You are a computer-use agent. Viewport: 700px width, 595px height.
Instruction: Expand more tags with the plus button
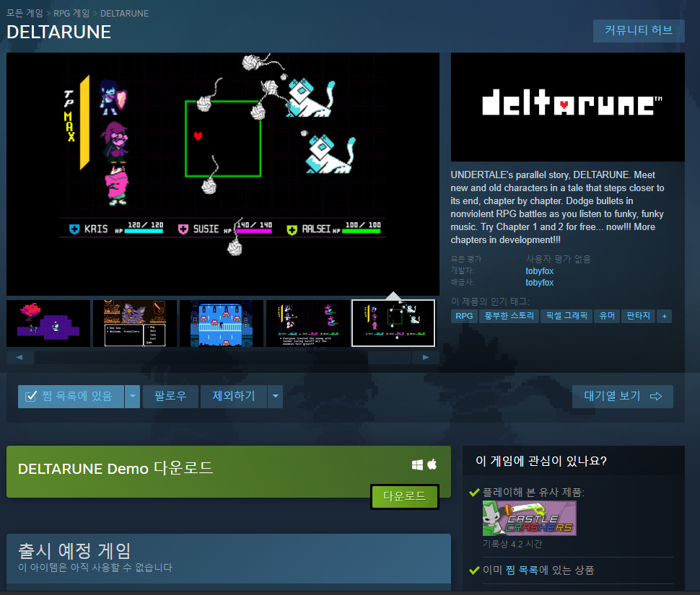(665, 316)
